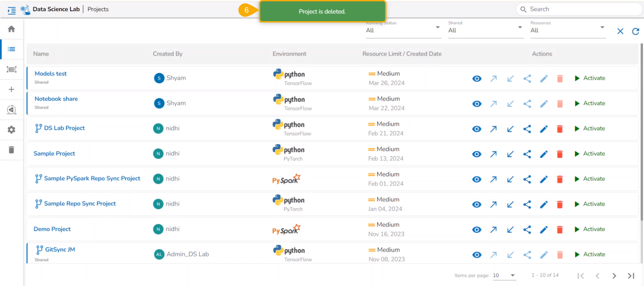Open the Trash in left sidebar

tap(11, 150)
